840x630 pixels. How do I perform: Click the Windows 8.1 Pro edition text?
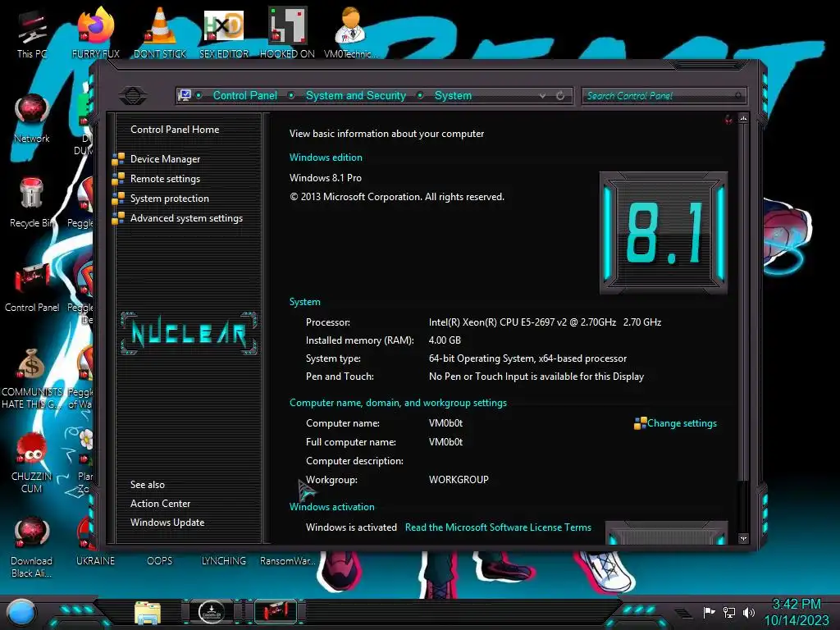point(325,178)
